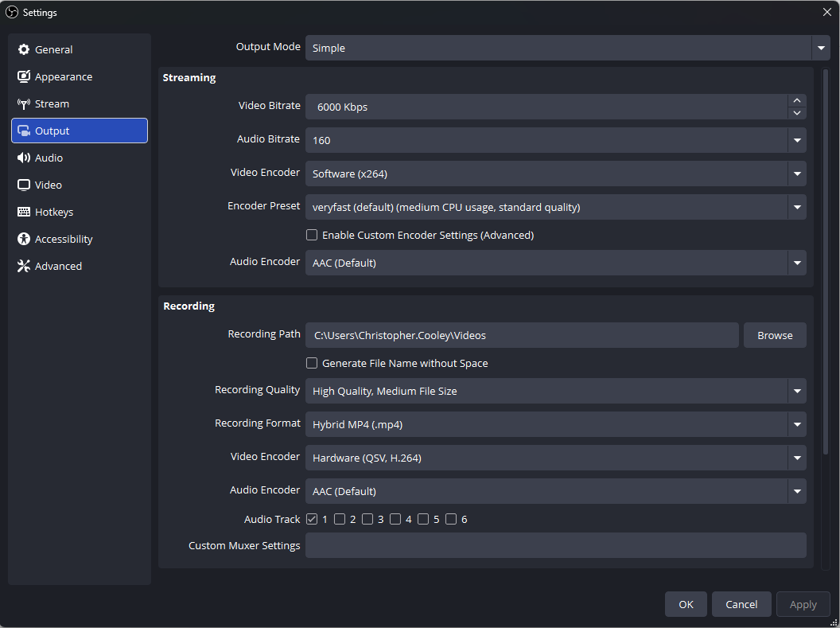Click the Browse button for recording path
The image size is (840, 628).
coord(775,335)
